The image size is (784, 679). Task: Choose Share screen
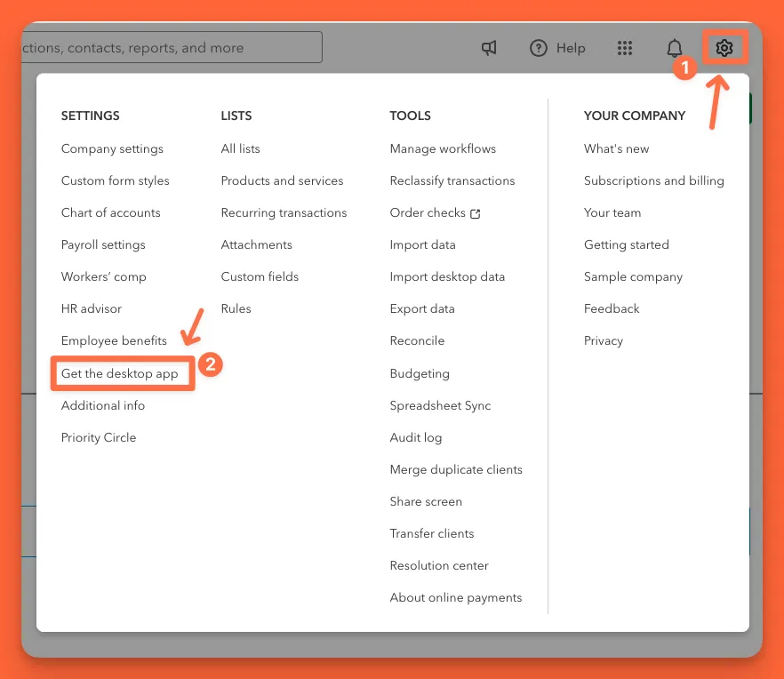[426, 501]
